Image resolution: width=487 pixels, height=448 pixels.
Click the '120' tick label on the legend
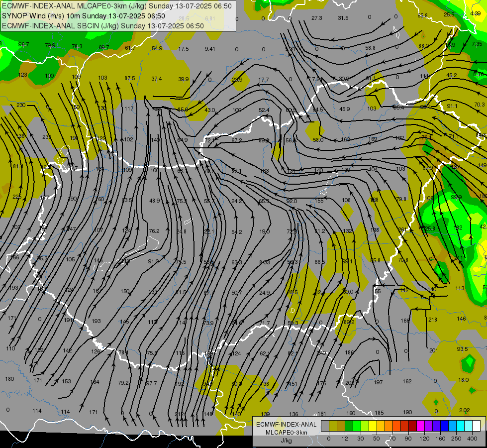[x=424, y=439]
